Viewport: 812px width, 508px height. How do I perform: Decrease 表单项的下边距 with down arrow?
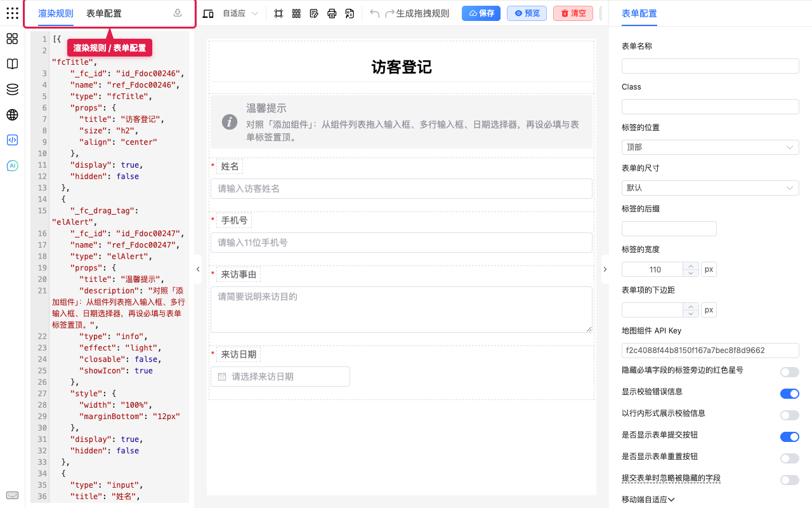(690, 314)
